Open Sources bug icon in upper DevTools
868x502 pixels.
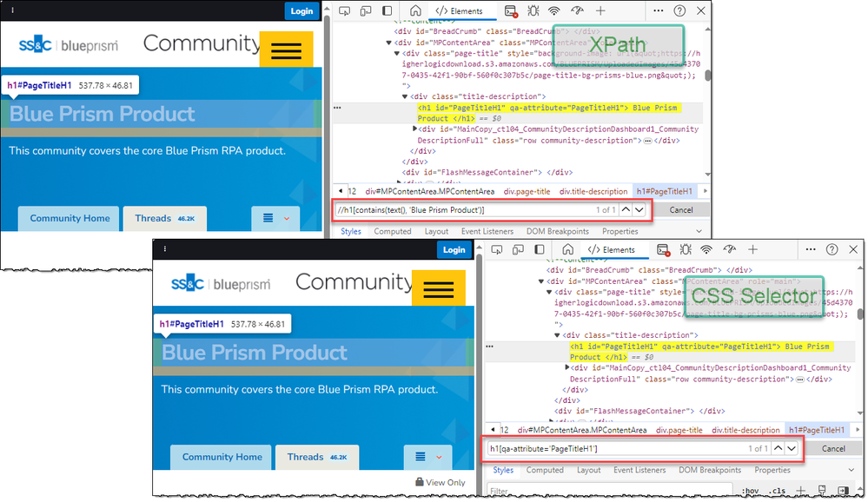pyautogui.click(x=533, y=11)
